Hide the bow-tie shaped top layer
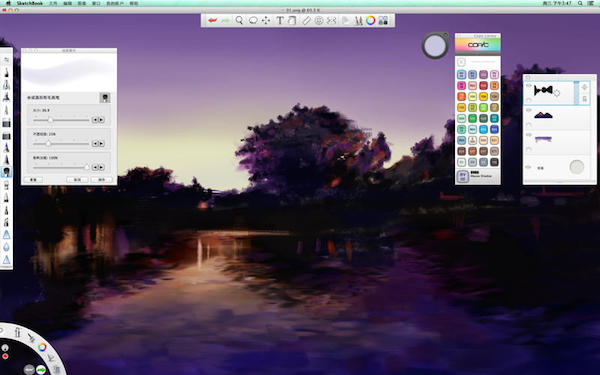The width and height of the screenshot is (600, 375). 528,86
